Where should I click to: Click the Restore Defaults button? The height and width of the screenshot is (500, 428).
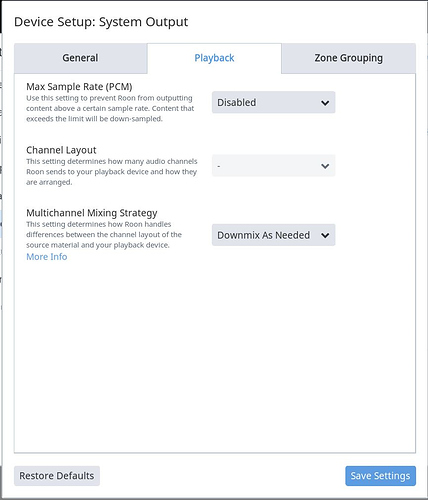click(57, 476)
